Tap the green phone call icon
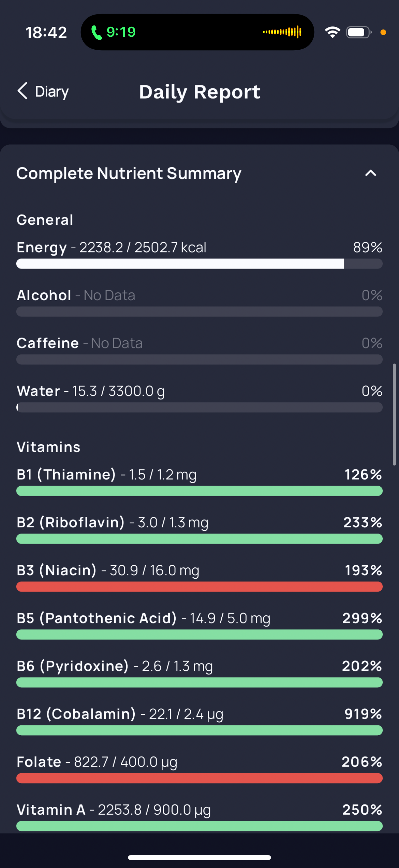Screen dimensions: 399x868 (97, 32)
